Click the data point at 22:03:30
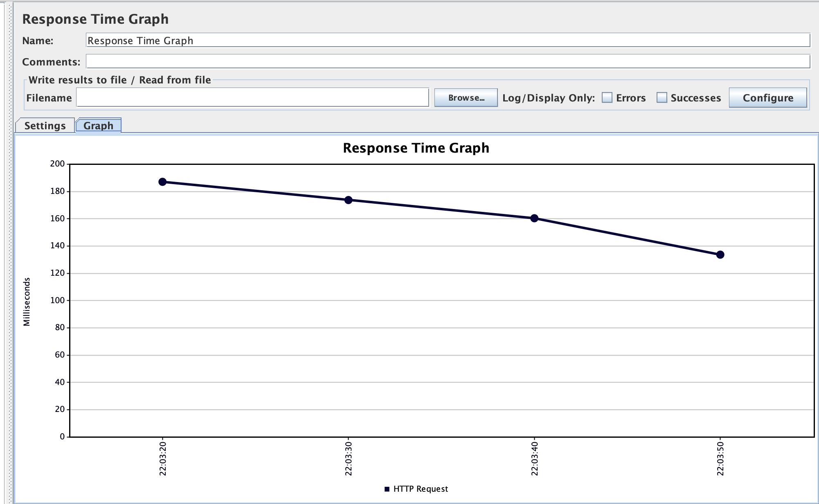 [x=348, y=200]
